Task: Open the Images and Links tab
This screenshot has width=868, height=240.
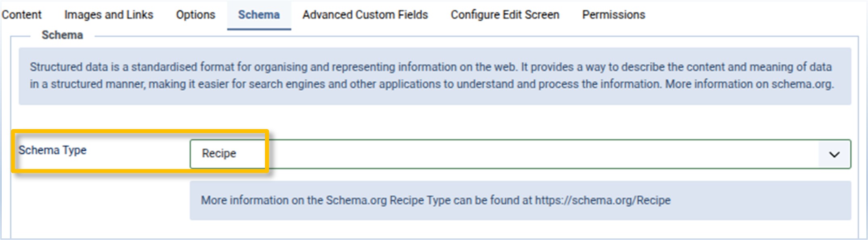Action: pos(109,15)
